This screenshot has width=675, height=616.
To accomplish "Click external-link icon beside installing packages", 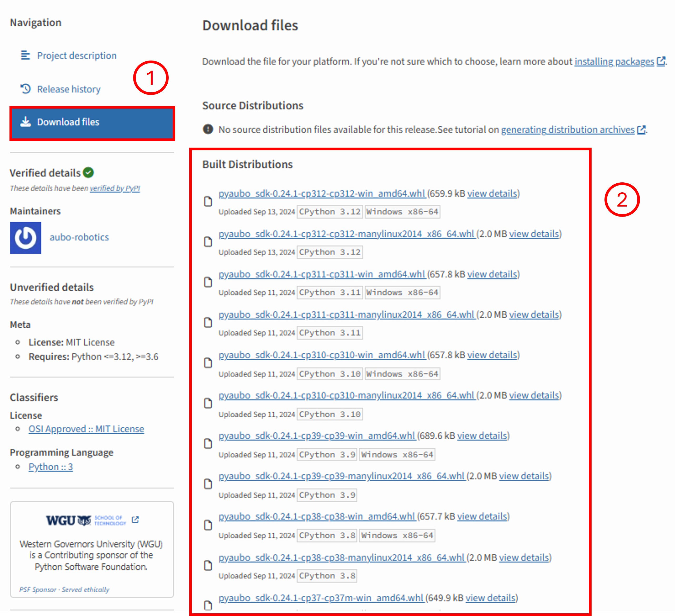I will [661, 61].
